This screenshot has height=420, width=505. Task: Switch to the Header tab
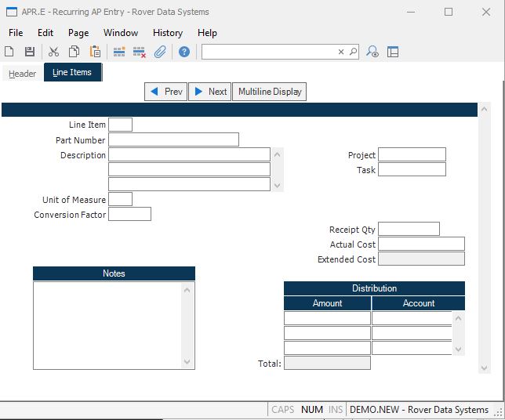pos(22,74)
